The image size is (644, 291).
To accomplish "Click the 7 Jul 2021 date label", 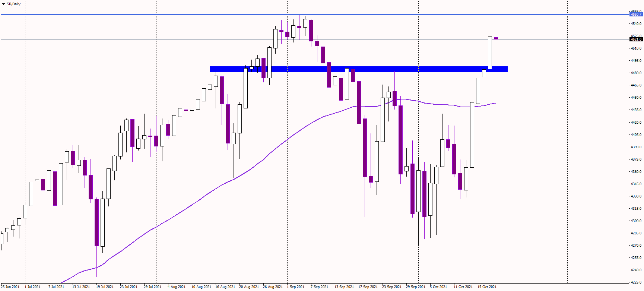I will [56, 287].
